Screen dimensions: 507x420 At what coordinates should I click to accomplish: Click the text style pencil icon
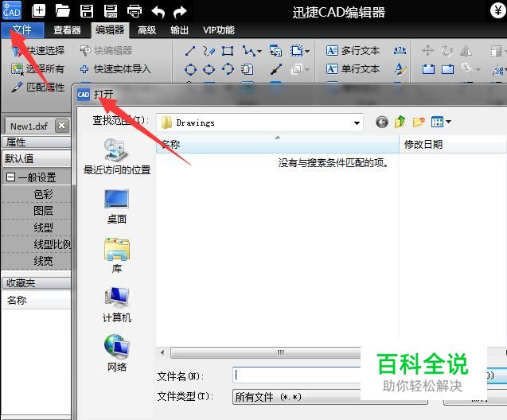(x=400, y=69)
